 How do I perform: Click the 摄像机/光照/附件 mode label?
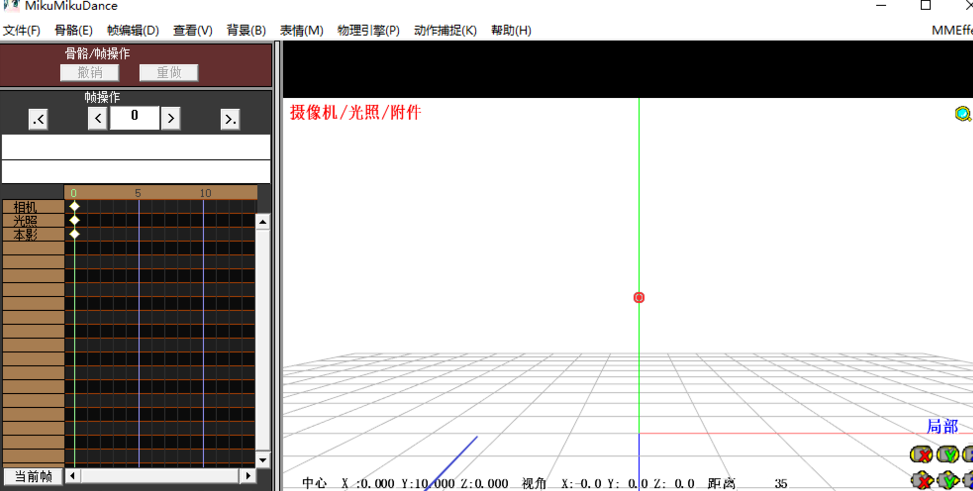[x=356, y=112]
